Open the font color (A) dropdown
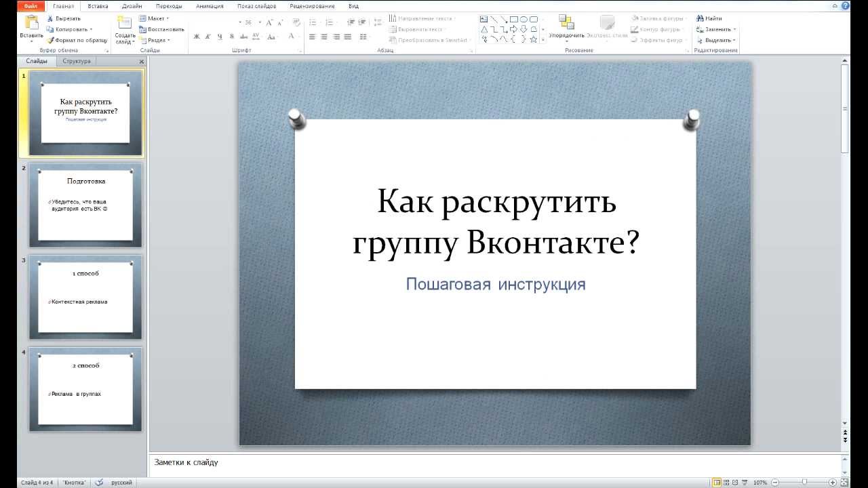The width and height of the screenshot is (868, 488). [293, 37]
